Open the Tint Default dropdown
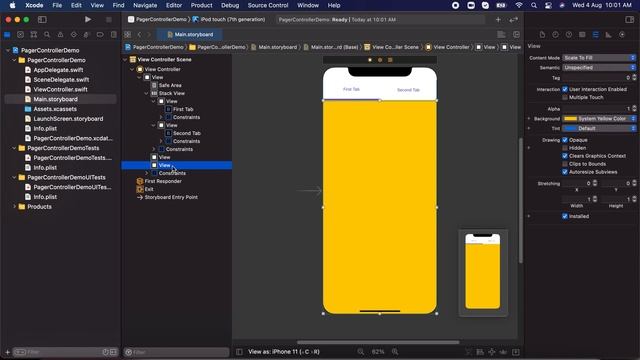 tap(599, 129)
